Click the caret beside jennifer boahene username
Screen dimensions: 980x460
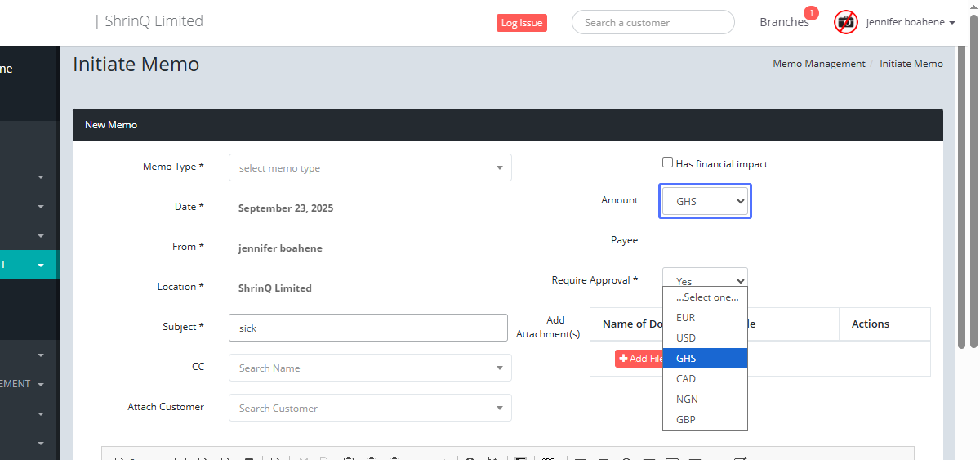[x=952, y=23]
